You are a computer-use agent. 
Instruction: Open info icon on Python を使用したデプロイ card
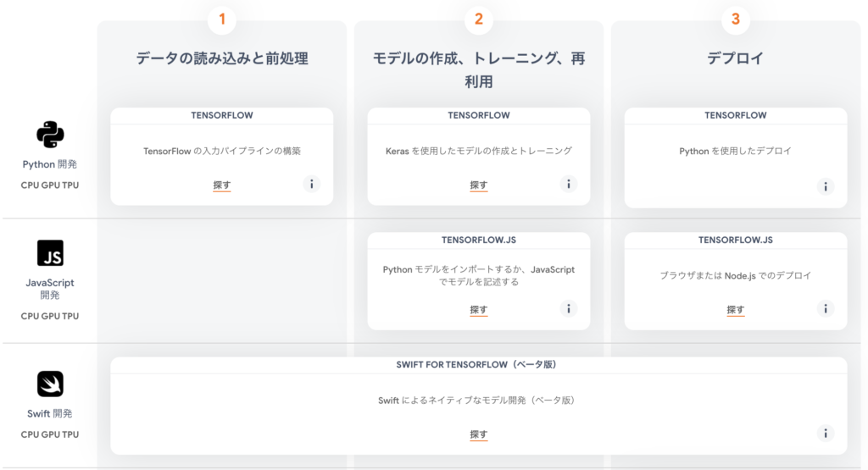(826, 187)
